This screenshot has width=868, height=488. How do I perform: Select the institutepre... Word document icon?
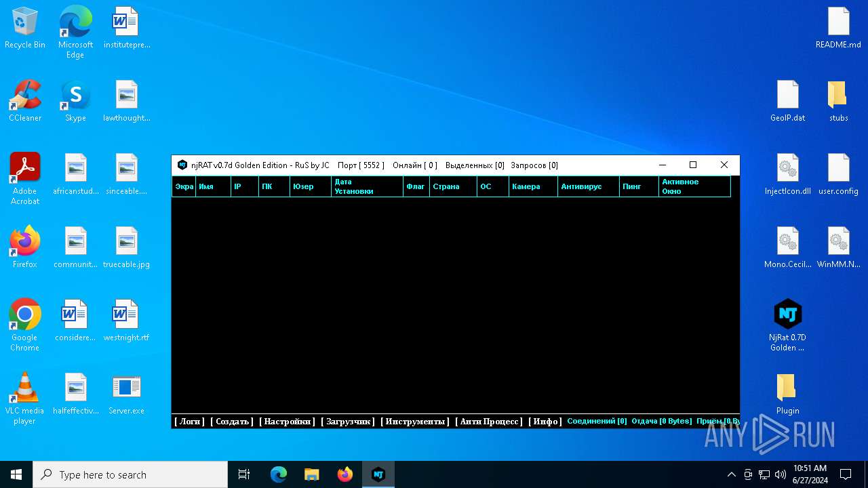pyautogui.click(x=126, y=28)
